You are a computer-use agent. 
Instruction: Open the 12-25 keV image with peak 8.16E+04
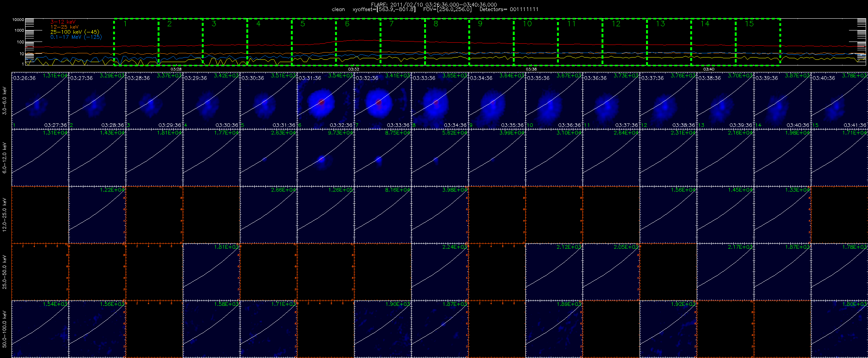(383, 214)
